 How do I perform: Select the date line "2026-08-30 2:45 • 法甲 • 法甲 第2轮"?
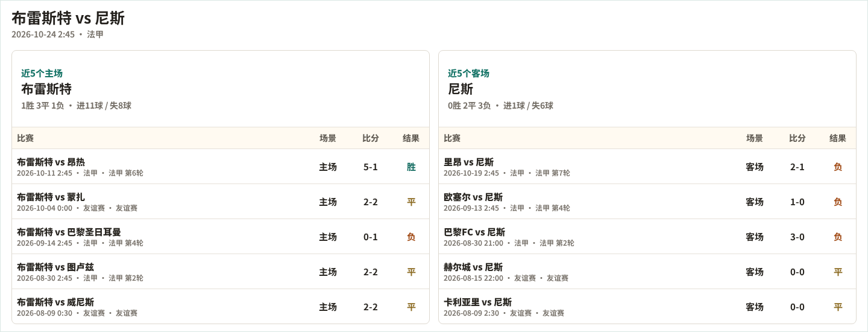[x=80, y=278]
